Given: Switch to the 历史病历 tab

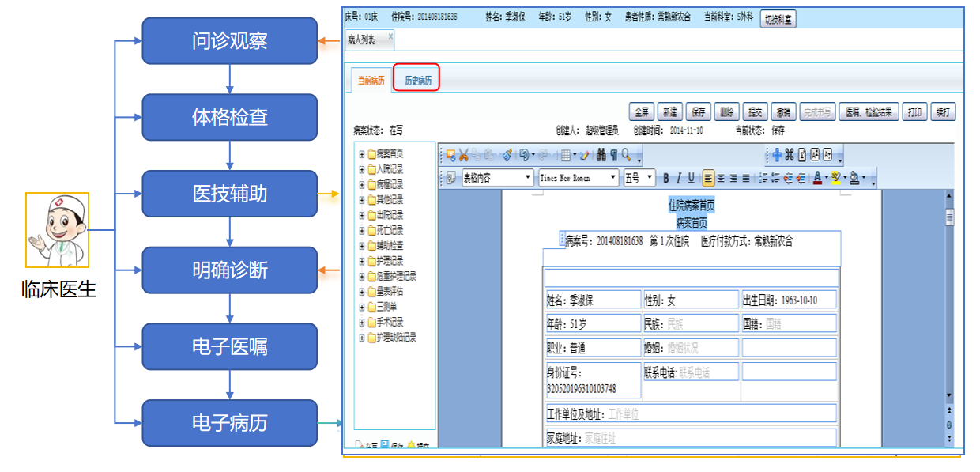Looking at the screenshot, I should [417, 81].
